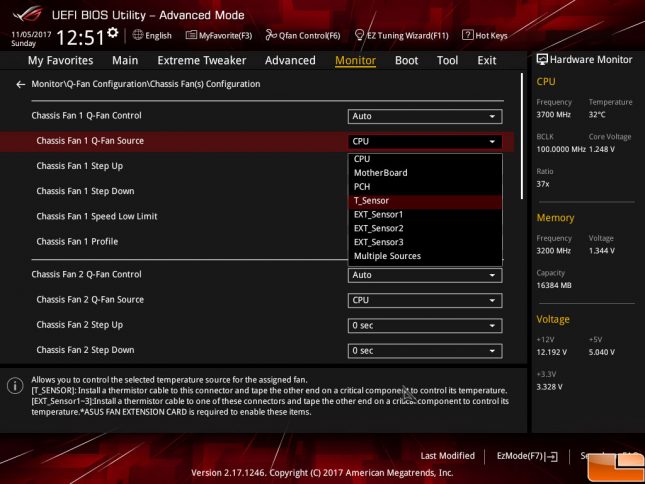The image size is (645, 484).
Task: Click the Qfan Control fan icon
Action: [271, 35]
